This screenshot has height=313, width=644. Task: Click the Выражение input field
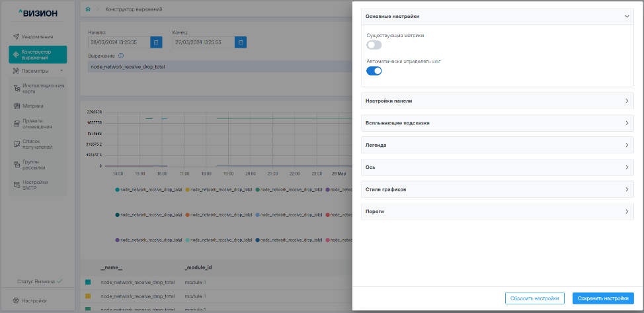click(x=218, y=67)
